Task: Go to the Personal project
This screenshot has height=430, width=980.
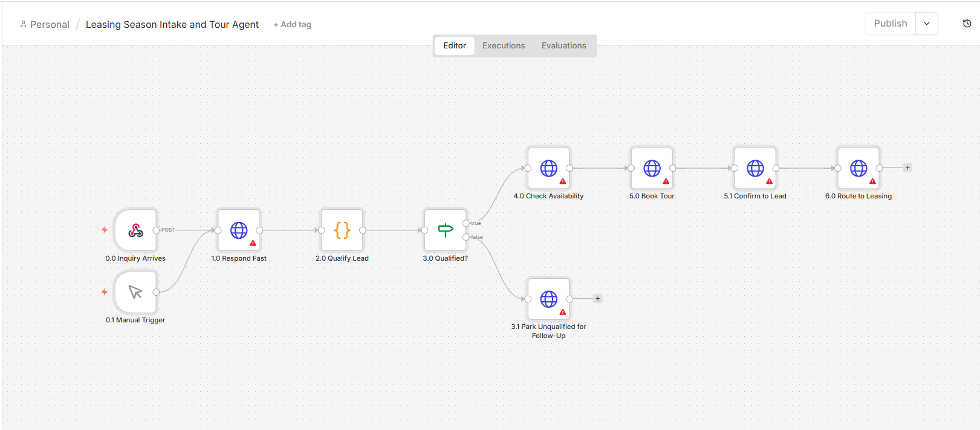Action: point(45,25)
